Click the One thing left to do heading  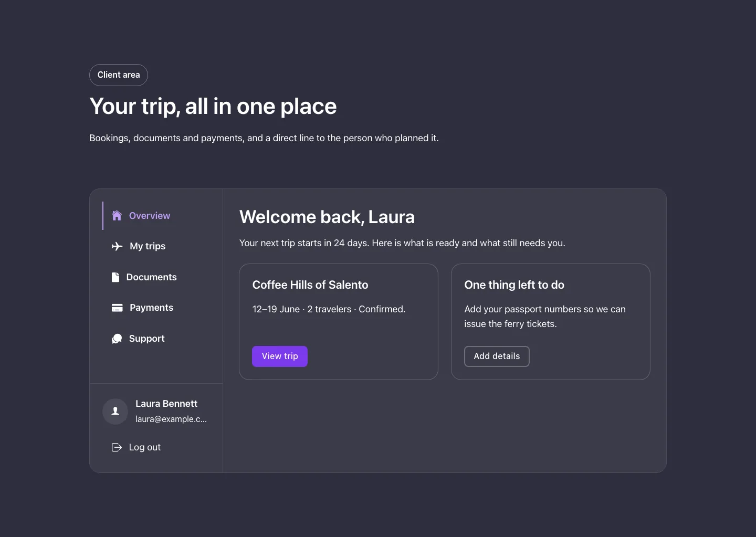click(x=514, y=285)
